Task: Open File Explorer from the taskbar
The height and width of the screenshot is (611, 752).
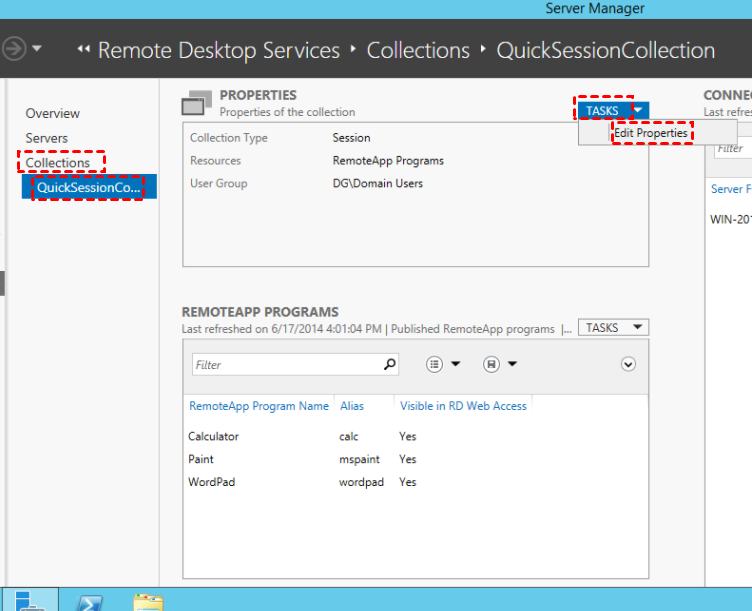Action: (148, 600)
